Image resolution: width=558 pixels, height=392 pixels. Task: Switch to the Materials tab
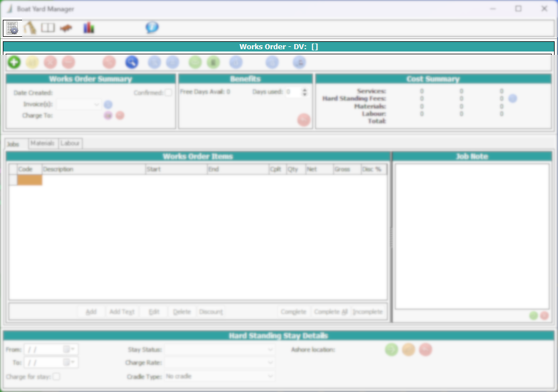pos(42,143)
